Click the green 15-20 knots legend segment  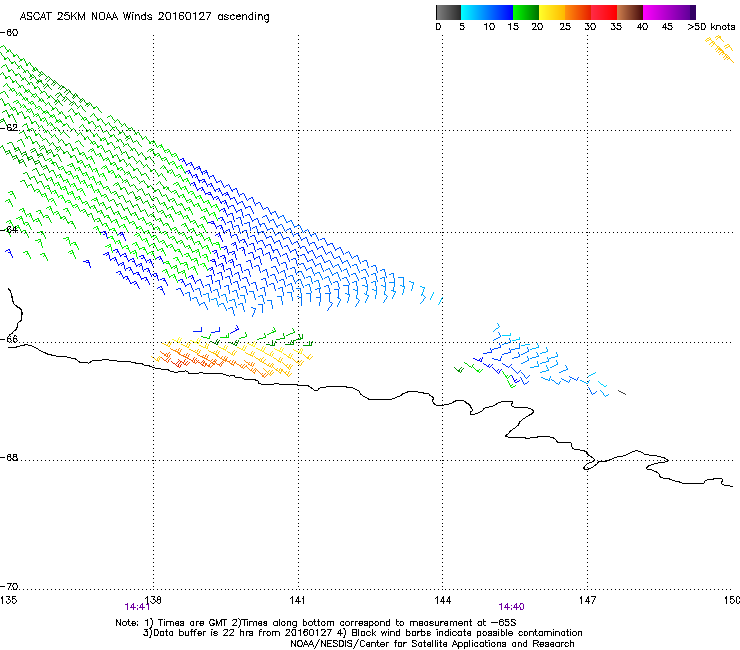click(x=526, y=12)
